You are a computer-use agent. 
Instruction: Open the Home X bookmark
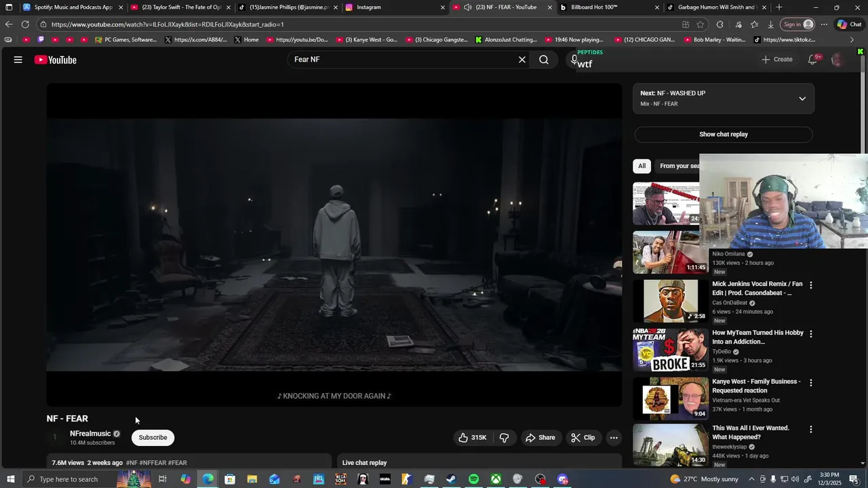click(x=247, y=40)
